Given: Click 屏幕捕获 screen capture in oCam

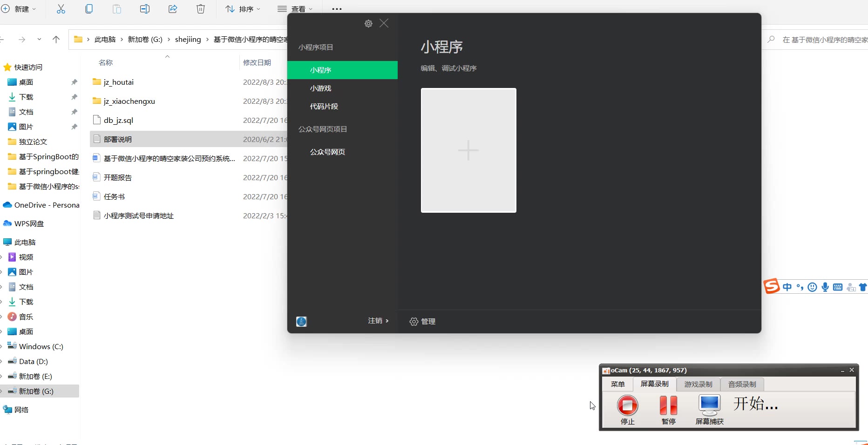Looking at the screenshot, I should 710,410.
